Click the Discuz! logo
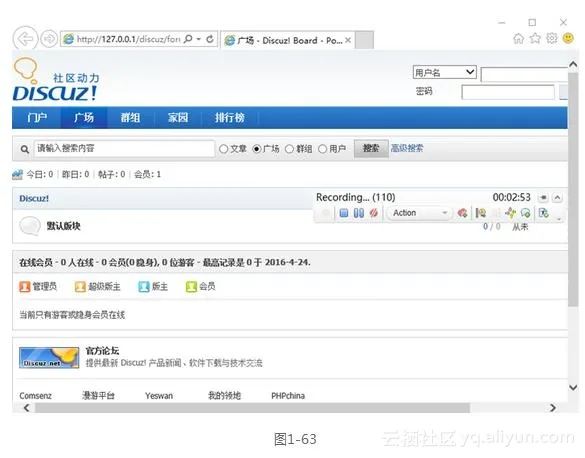This screenshot has width=585, height=458. (56, 80)
